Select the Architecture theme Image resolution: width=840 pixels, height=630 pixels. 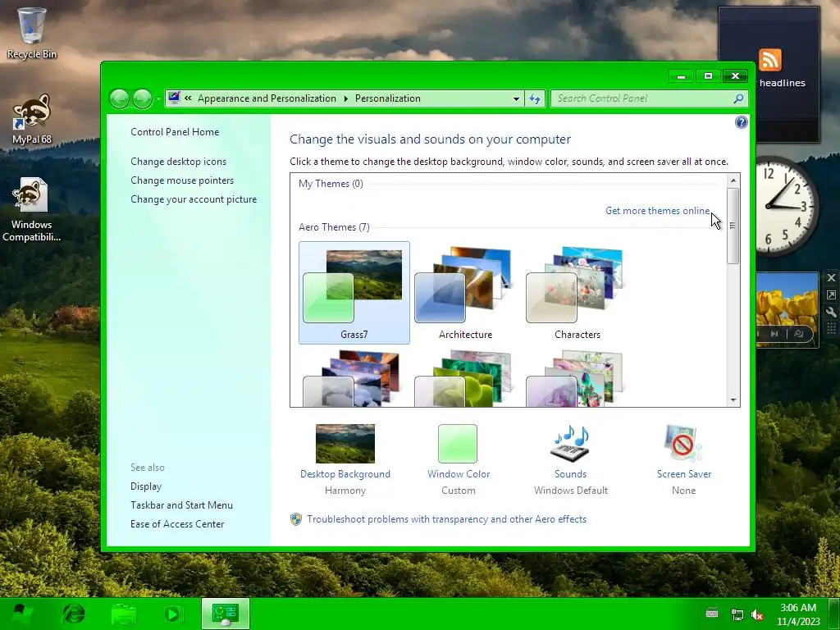coord(465,293)
